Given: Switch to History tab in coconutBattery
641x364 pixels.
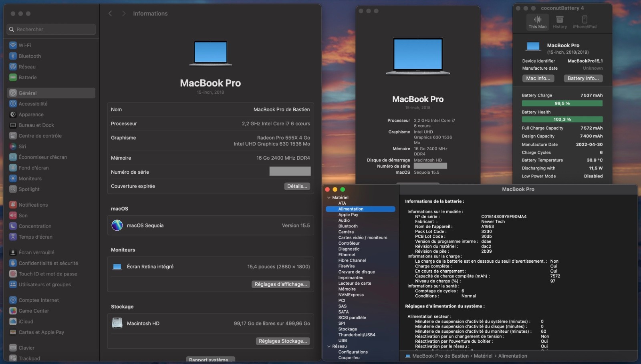Looking at the screenshot, I should (560, 22).
